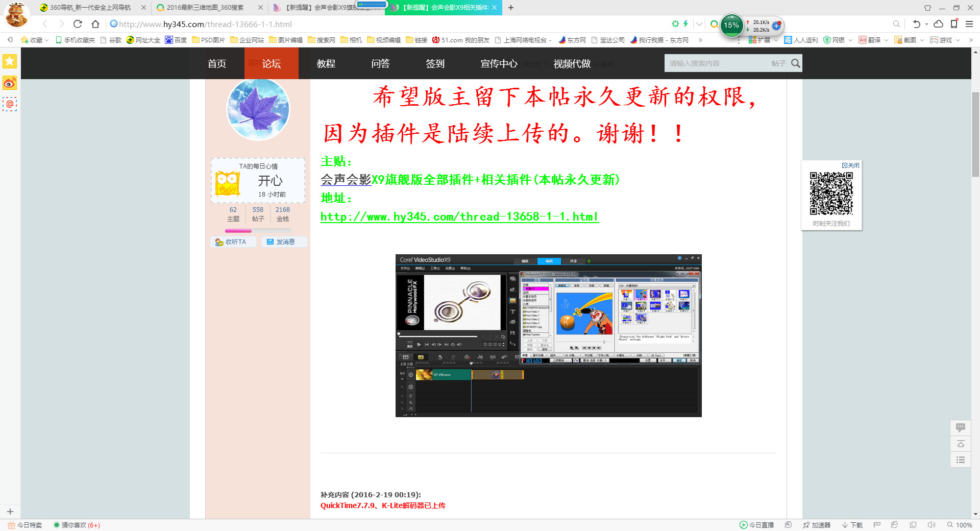Open a new browser tab with plus
The height and width of the screenshot is (531, 980).
coord(511,8)
